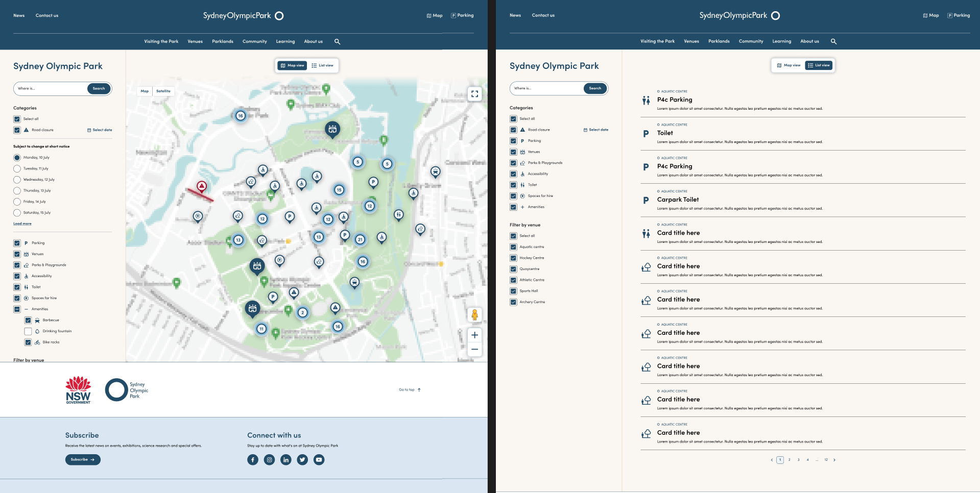This screenshot has height=493, width=980.
Task: Open the YouTube social icon in footer
Action: (319, 460)
